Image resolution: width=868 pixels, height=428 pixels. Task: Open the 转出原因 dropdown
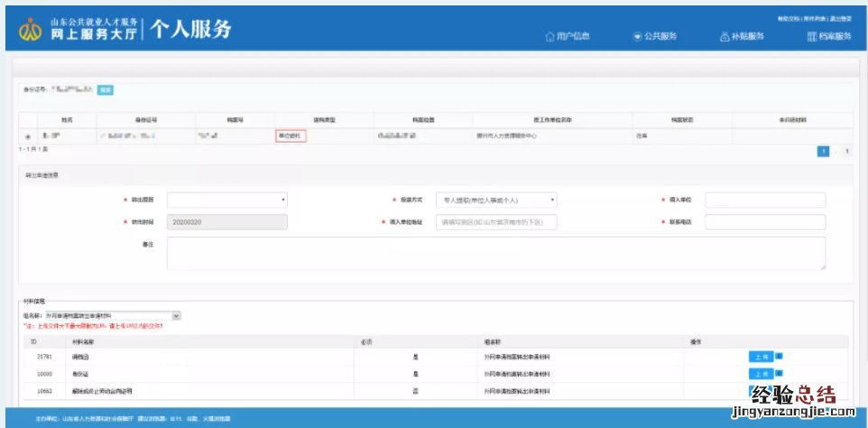click(226, 200)
